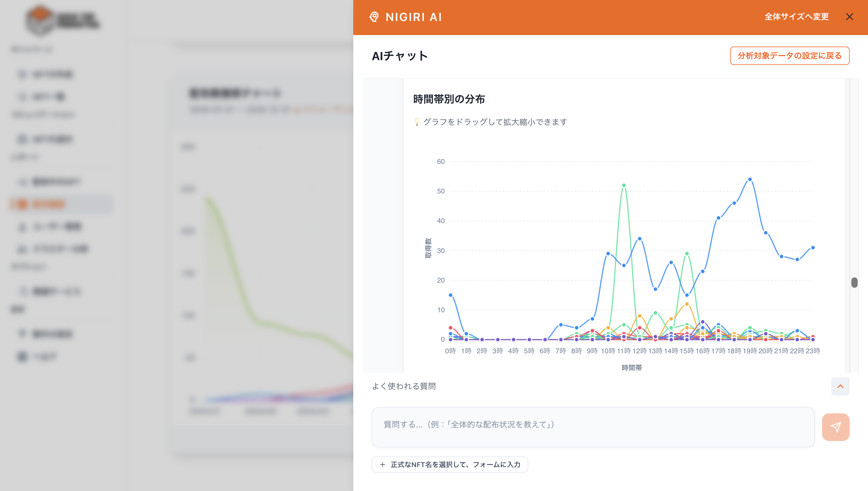Viewport: 868px width, 491px height.
Task: Click the blurred logo in background sidebar
Action: pyautogui.click(x=62, y=21)
